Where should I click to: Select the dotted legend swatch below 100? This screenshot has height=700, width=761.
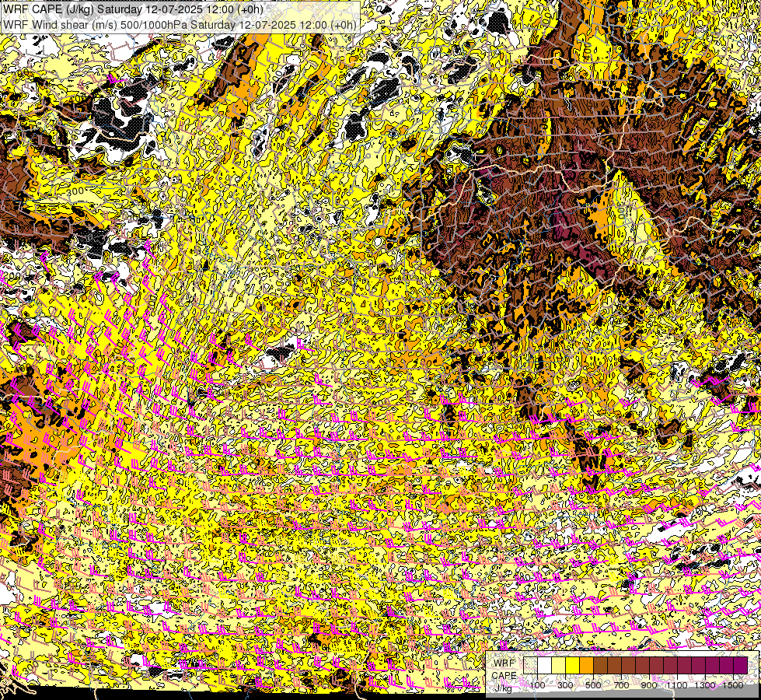pyautogui.click(x=530, y=665)
